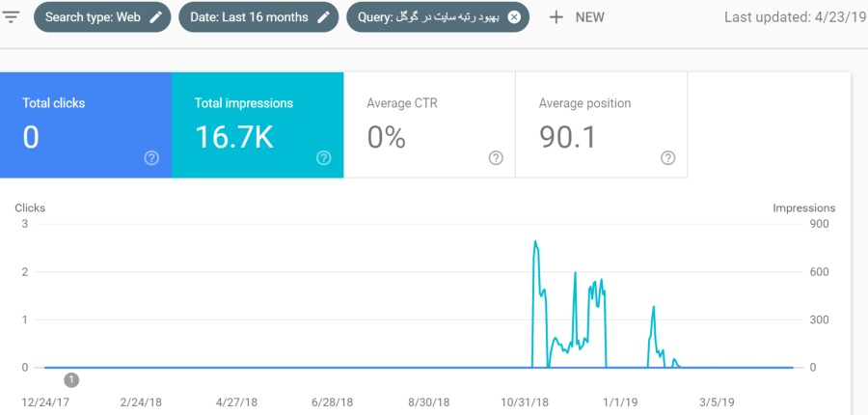Click the 10/31/18 axis date label
Viewport: 868px width, 415px height.
pos(525,402)
